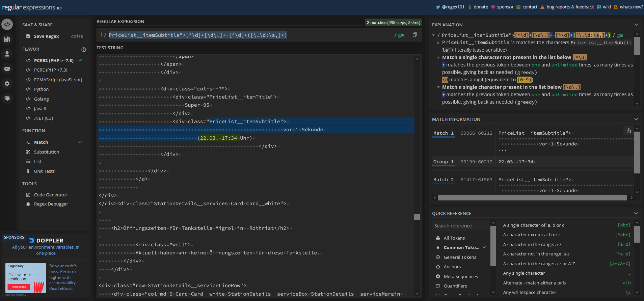Viewport: 644px width, 301px height.
Task: Open the regex delimiter options menu
Action: (102, 35)
